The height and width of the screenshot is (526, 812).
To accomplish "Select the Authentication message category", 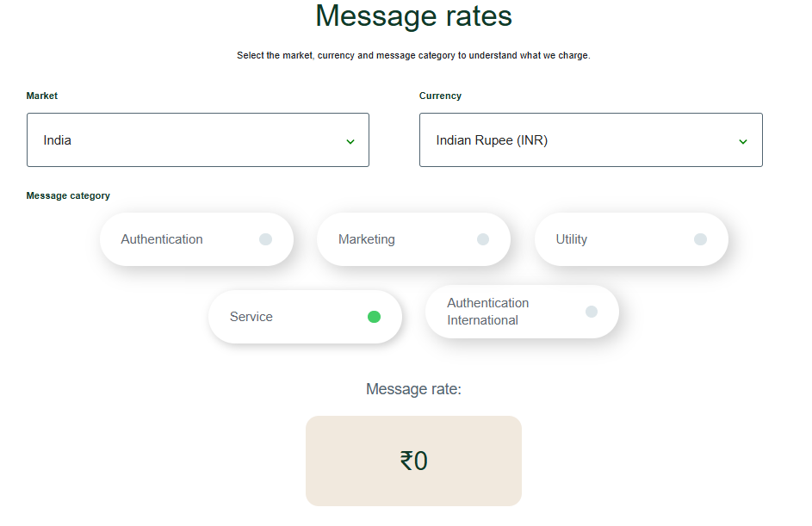I will pyautogui.click(x=196, y=238).
